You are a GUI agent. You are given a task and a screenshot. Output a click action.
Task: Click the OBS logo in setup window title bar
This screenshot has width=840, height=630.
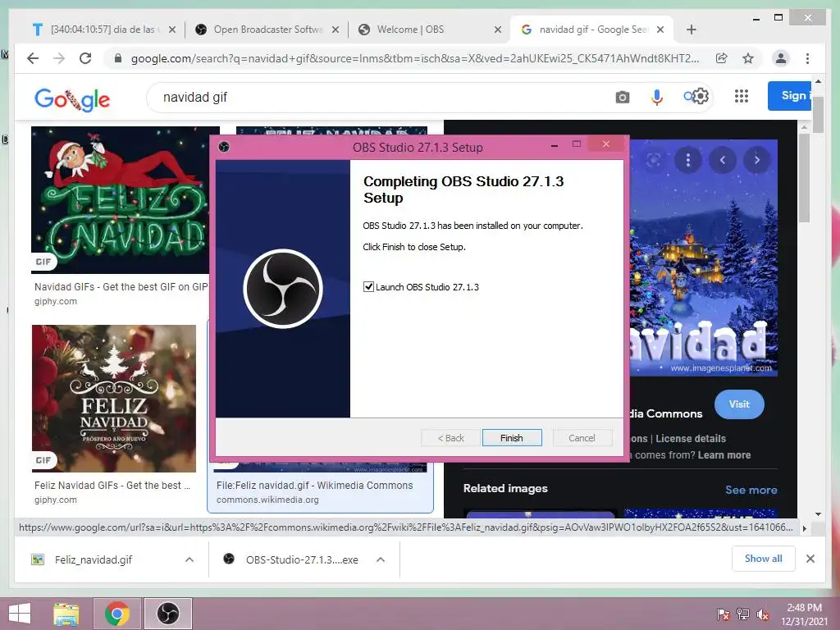coord(224,146)
